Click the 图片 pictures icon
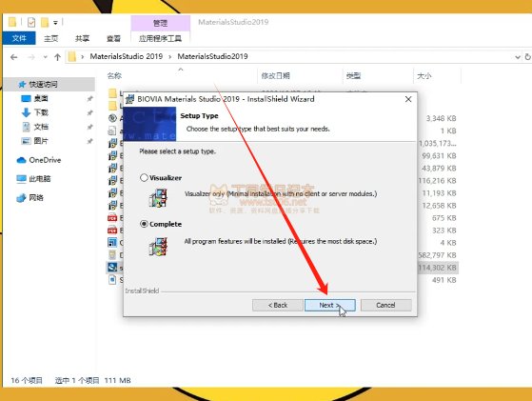Viewport: 532px width, 401px height. (26, 141)
